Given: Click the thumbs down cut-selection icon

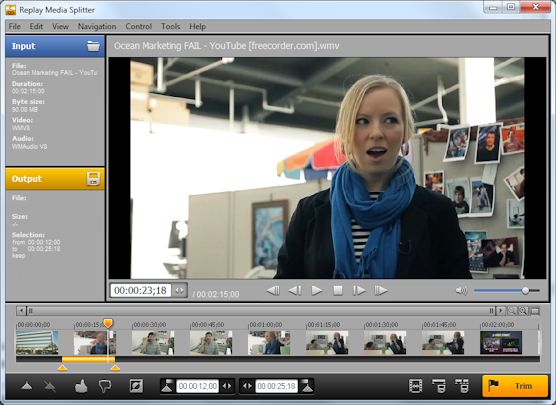Looking at the screenshot, I should [x=105, y=386].
